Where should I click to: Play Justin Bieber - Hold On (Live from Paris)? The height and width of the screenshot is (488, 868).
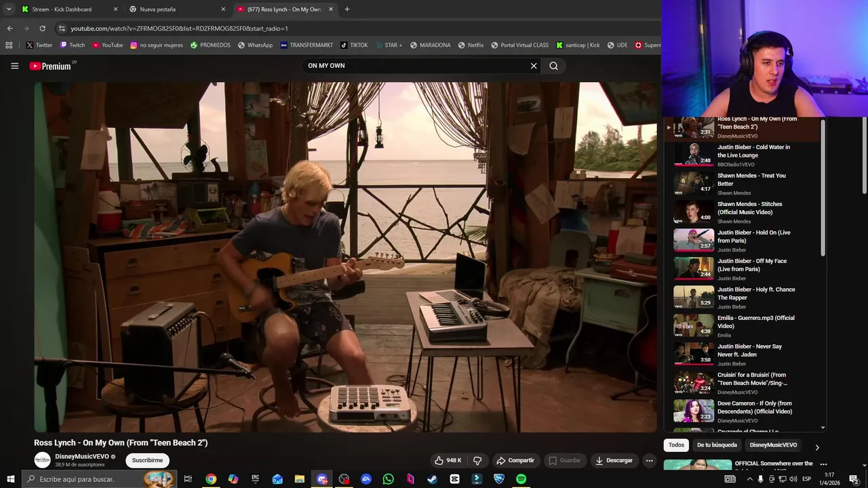(743, 241)
